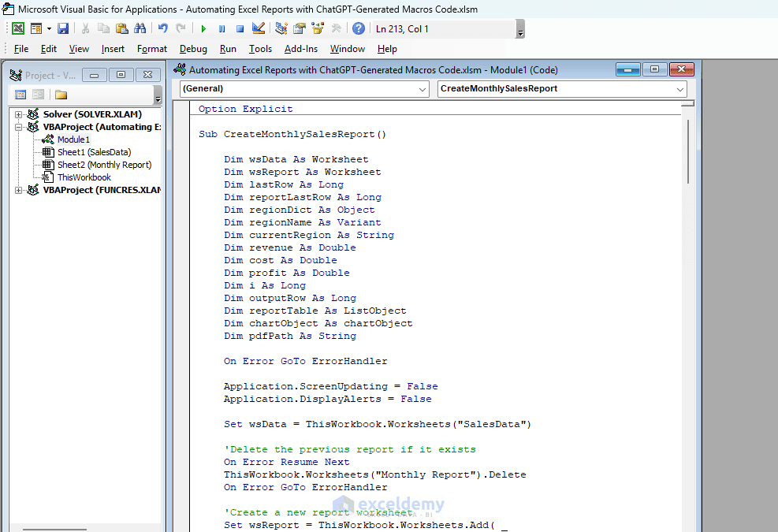Open the Help menu
This screenshot has width=778, height=532.
[x=387, y=49]
